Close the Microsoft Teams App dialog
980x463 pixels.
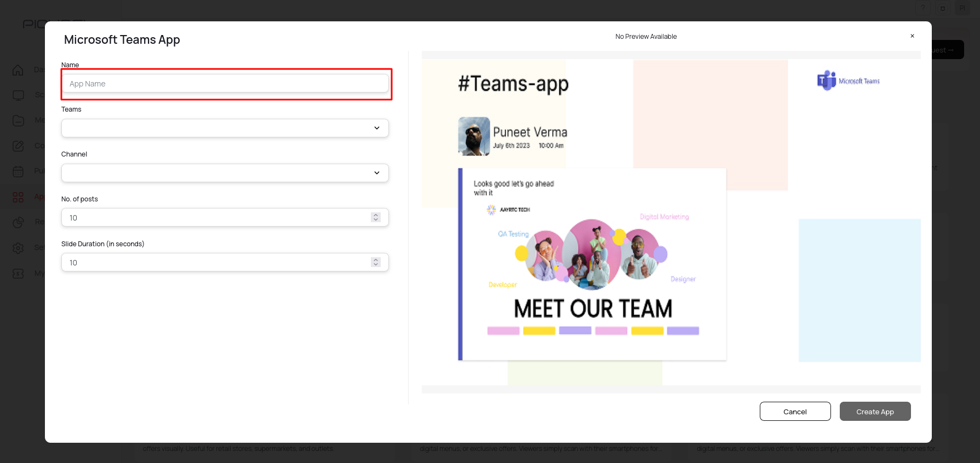(x=912, y=36)
